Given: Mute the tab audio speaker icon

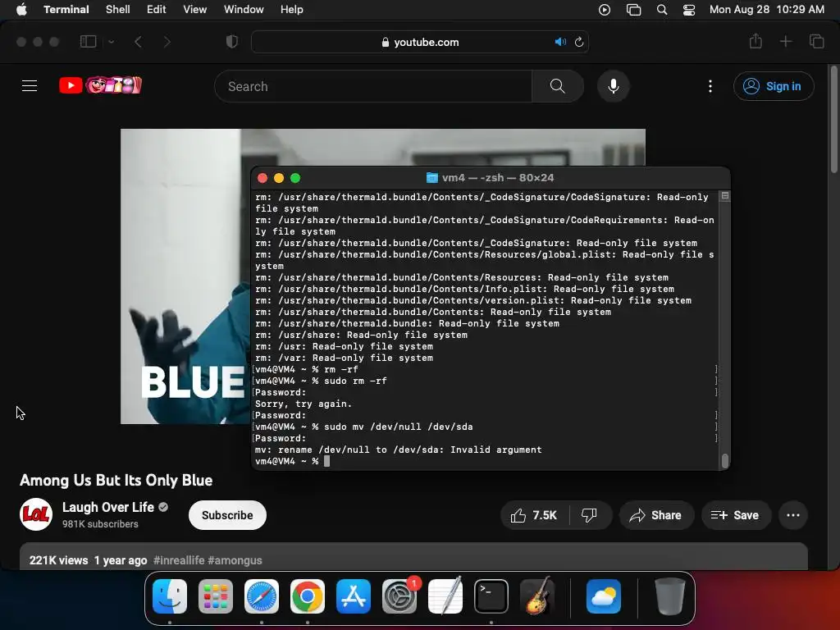Looking at the screenshot, I should (x=559, y=42).
